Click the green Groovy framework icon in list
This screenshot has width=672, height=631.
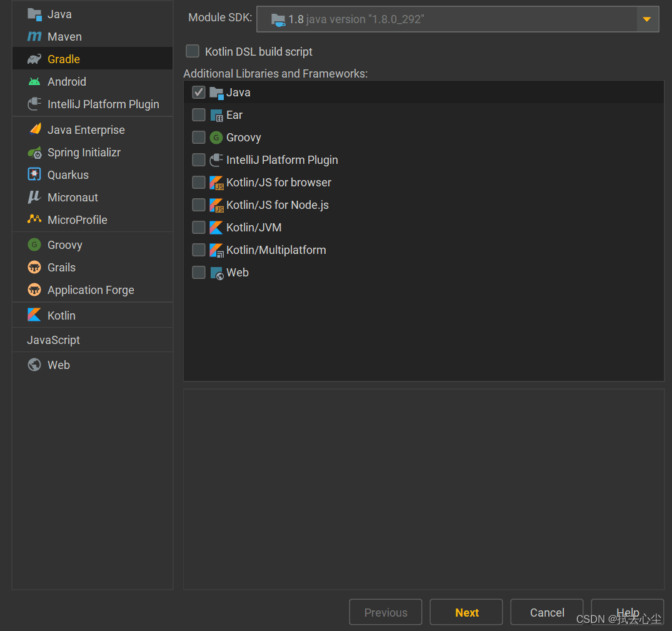coord(216,138)
